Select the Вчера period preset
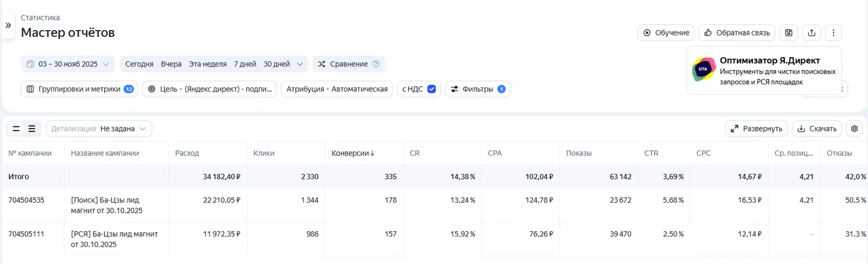Viewport: 868px width, 264px height. (171, 64)
